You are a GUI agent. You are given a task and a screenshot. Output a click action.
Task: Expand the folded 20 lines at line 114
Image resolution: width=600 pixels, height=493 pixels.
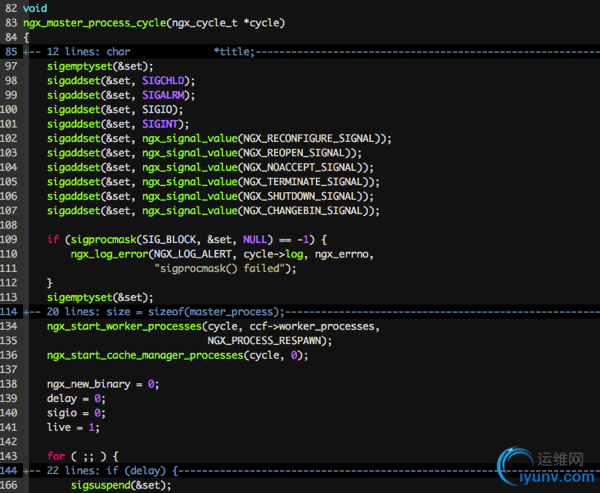coord(311,312)
